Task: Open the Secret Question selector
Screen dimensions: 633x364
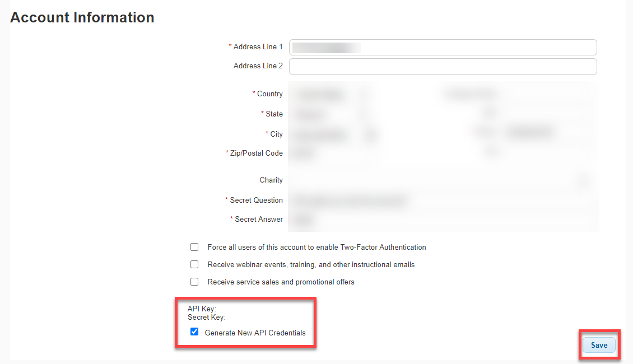Action: (443, 200)
